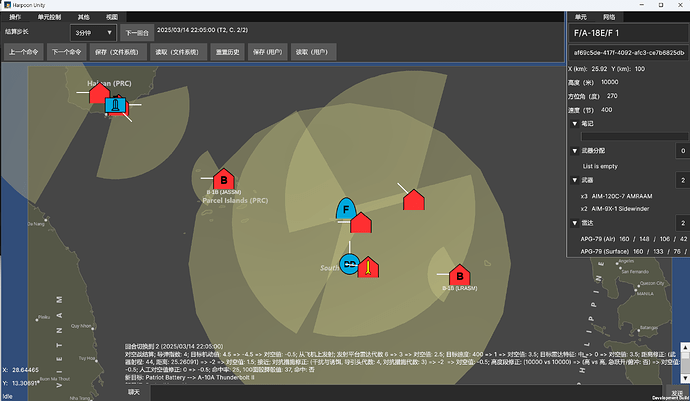Select AIM-120C-7 AMRAAM weapon entry

coord(617,196)
